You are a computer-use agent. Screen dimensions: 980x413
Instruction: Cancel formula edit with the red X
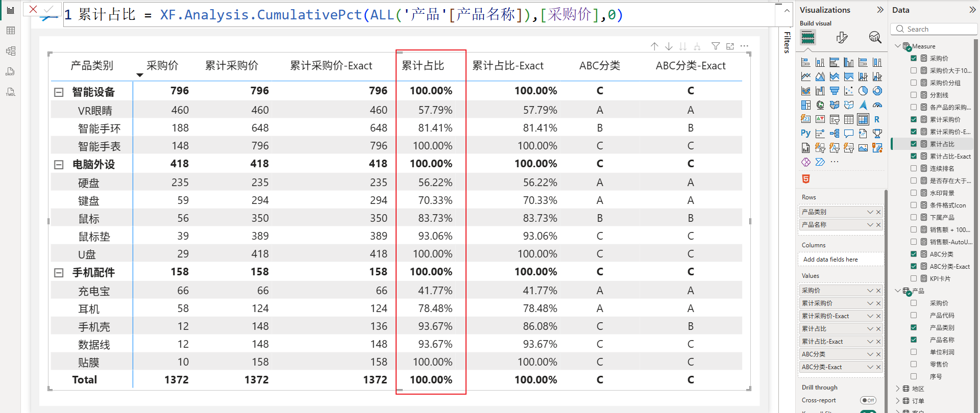(33, 9)
